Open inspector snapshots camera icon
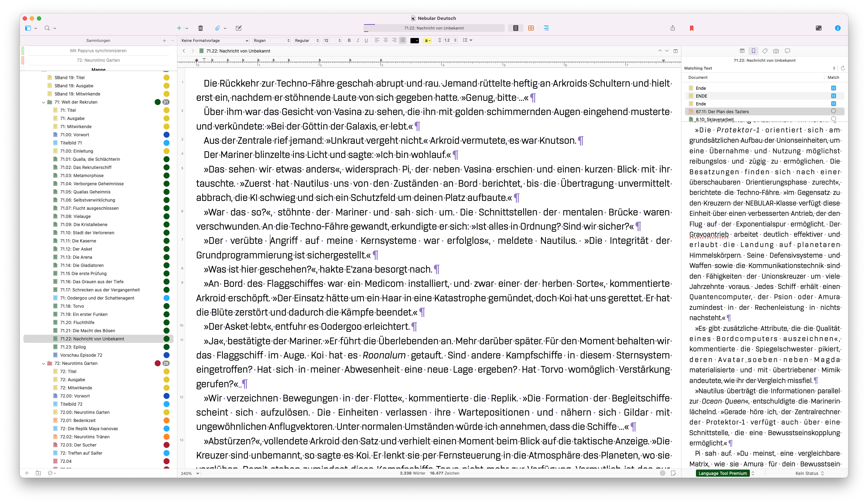The width and height of the screenshot is (868, 504). (x=776, y=51)
